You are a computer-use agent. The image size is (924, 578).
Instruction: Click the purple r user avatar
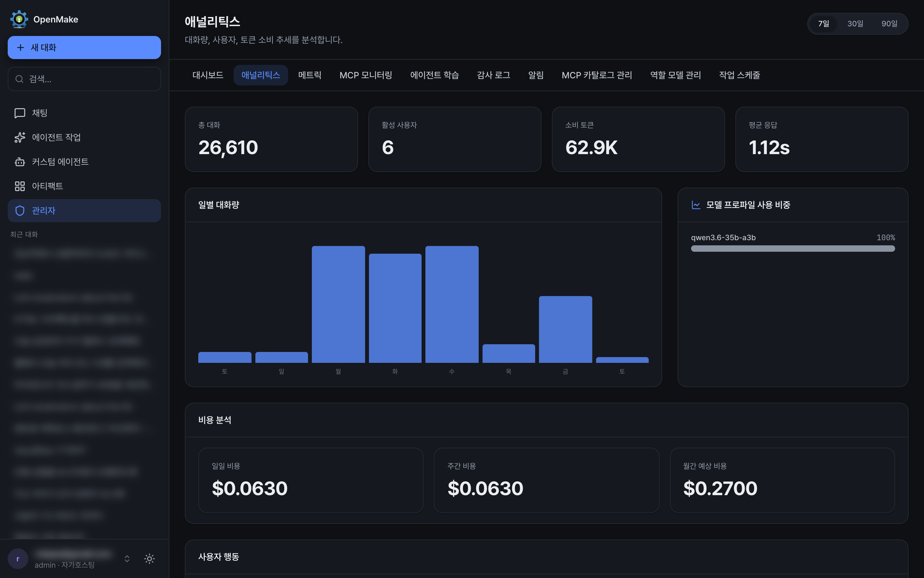(18, 558)
